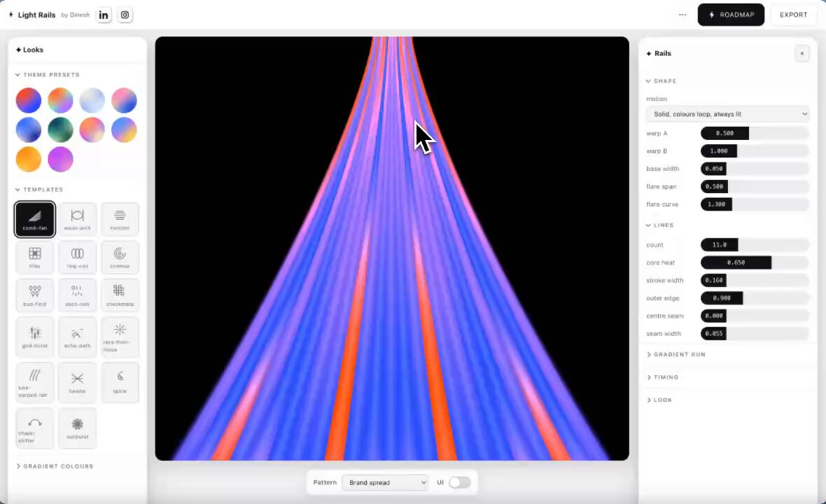This screenshot has width=826, height=504.
Task: Open the LinkedIn profile icon
Action: tap(104, 15)
